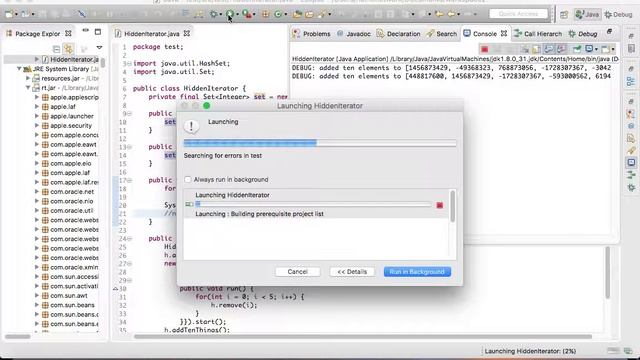Viewport: 640px width, 360px height.
Task: Terminate the program from Console toolbar
Action: click(x=484, y=49)
